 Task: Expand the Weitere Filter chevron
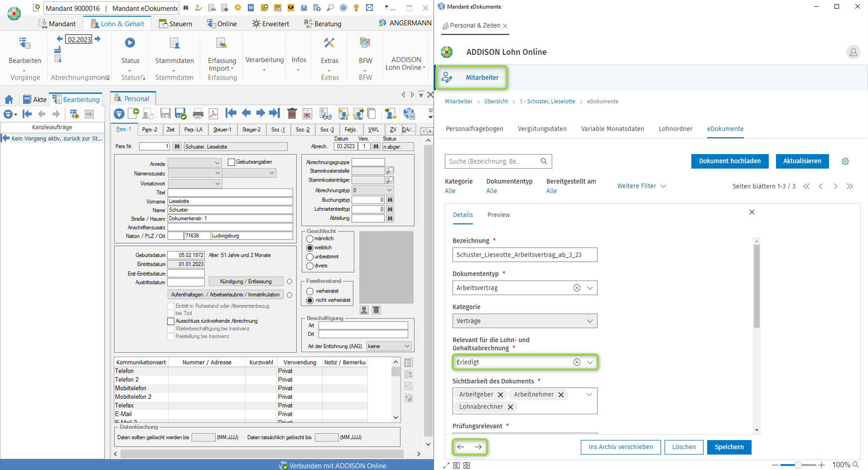663,186
